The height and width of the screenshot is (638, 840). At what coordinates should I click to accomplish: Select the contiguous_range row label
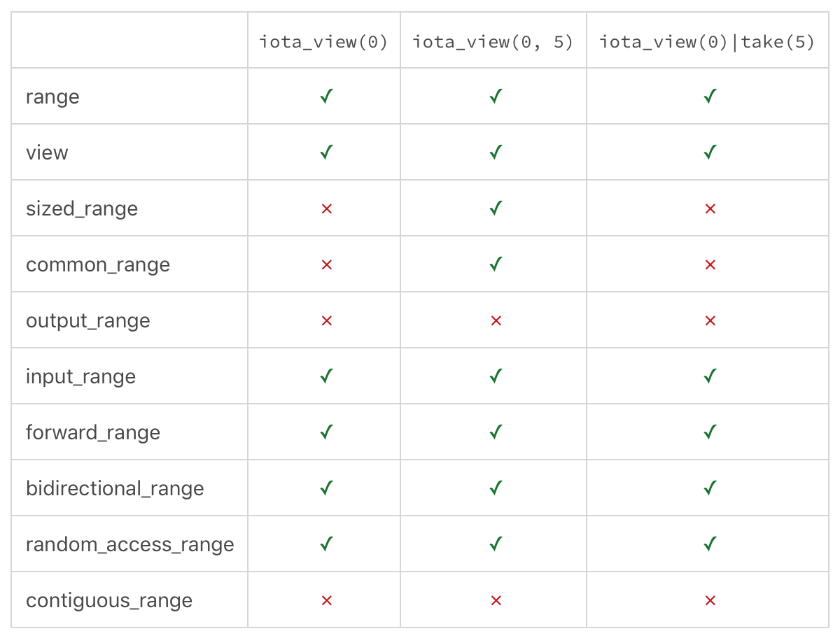pos(109,601)
